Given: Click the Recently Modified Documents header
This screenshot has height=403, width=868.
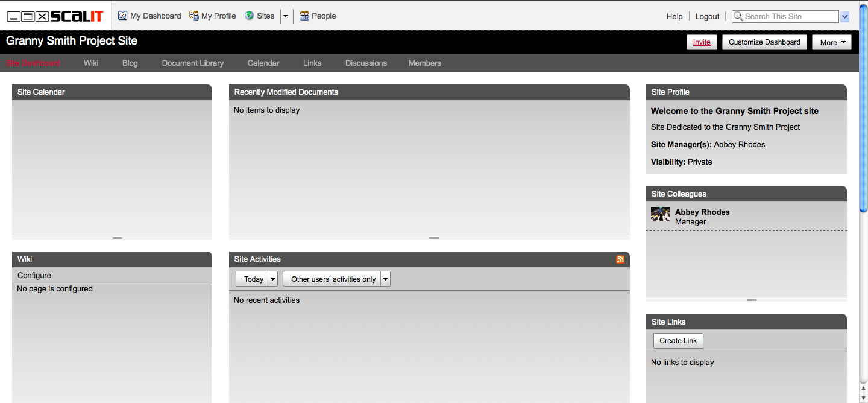Looking at the screenshot, I should [x=429, y=92].
